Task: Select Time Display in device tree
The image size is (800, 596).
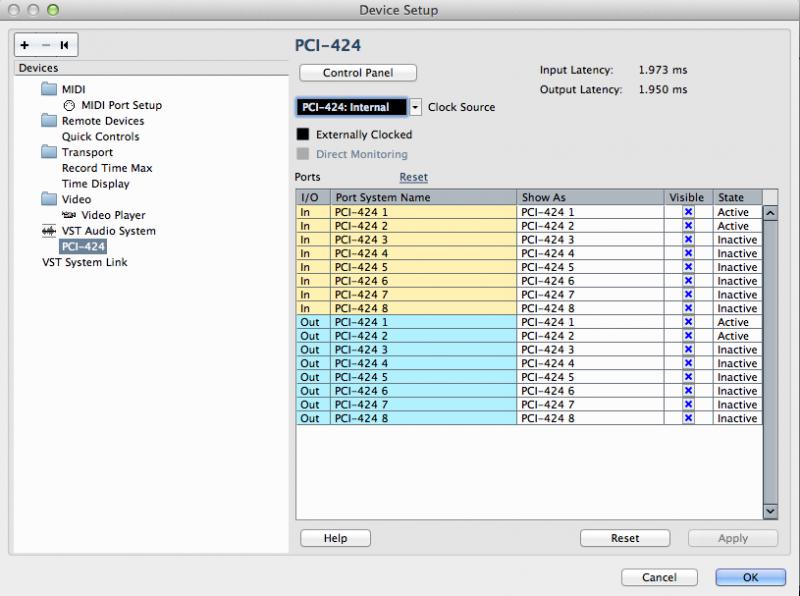Action: point(95,184)
